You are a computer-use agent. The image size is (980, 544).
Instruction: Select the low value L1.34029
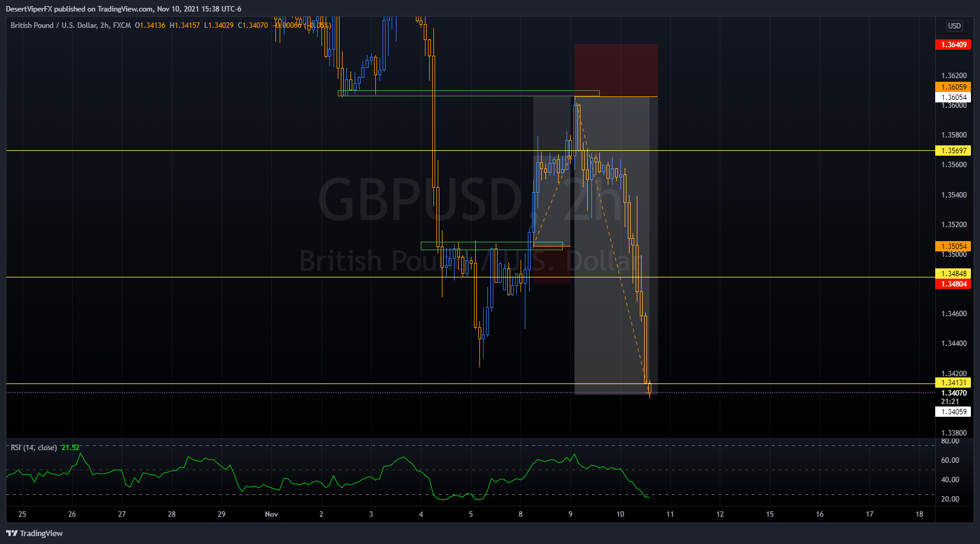pyautogui.click(x=219, y=25)
